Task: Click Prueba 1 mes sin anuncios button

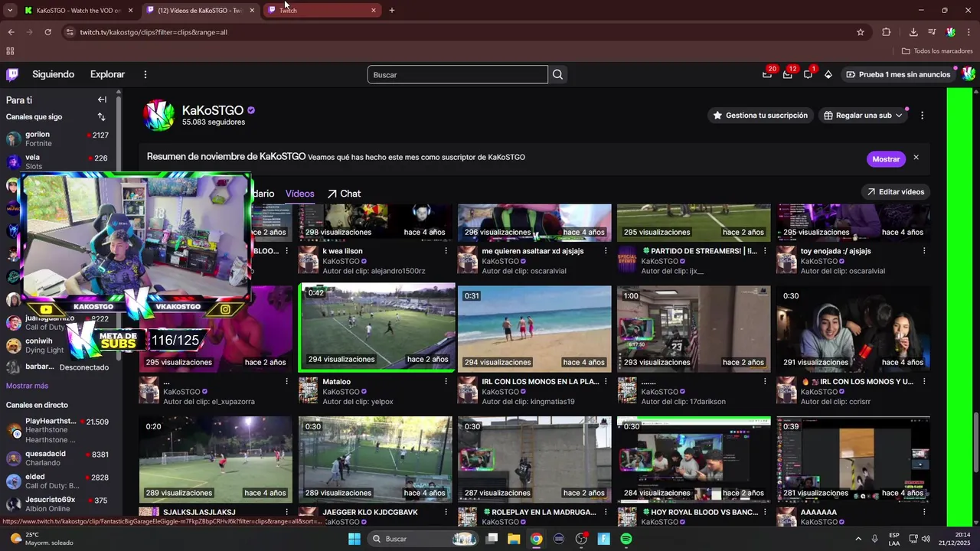Action: pos(898,74)
